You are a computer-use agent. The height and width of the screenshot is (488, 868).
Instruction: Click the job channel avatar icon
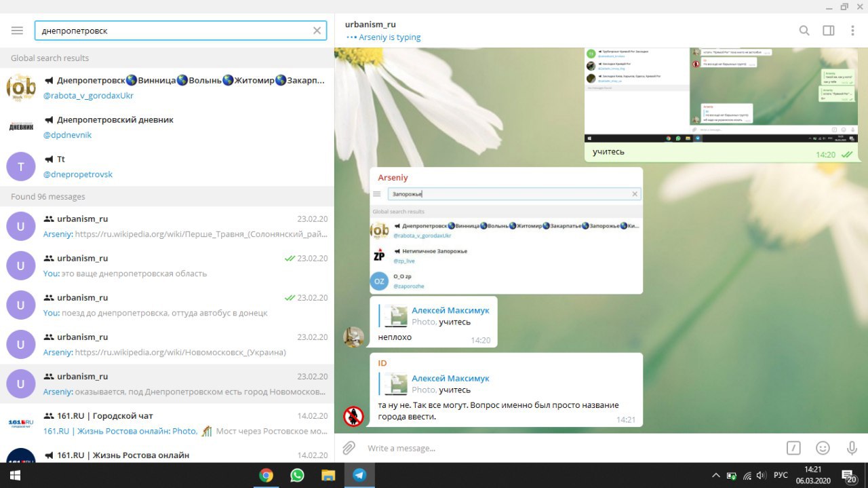(x=21, y=88)
